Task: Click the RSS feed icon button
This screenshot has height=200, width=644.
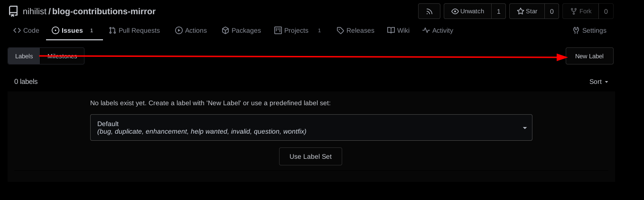Action: (x=429, y=11)
